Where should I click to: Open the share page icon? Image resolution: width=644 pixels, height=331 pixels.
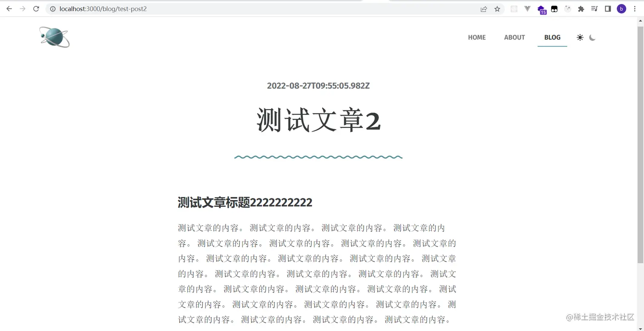pyautogui.click(x=484, y=9)
